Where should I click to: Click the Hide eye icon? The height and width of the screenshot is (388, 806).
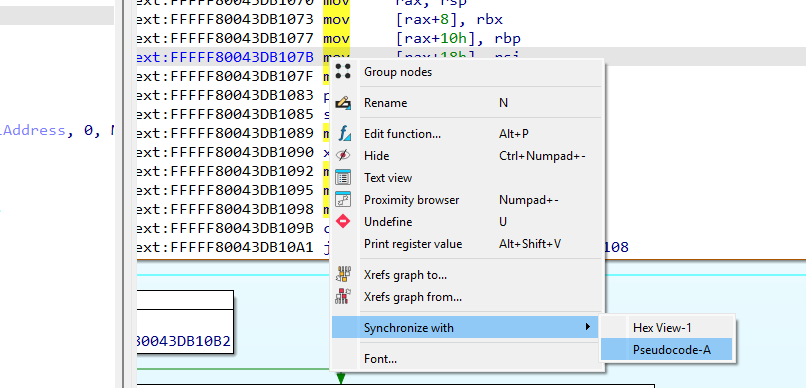click(343, 156)
